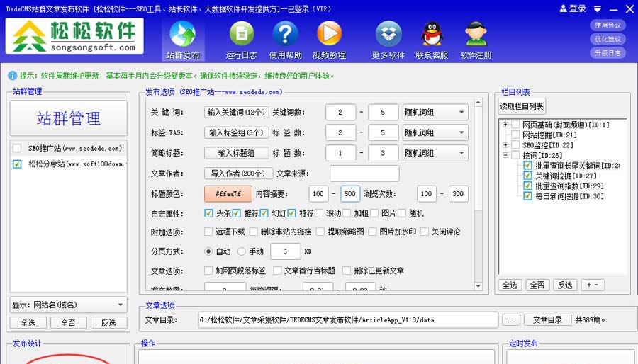Enable 关闭评论 checkbox
Image resolution: width=638 pixels, height=364 pixels.
pos(425,232)
